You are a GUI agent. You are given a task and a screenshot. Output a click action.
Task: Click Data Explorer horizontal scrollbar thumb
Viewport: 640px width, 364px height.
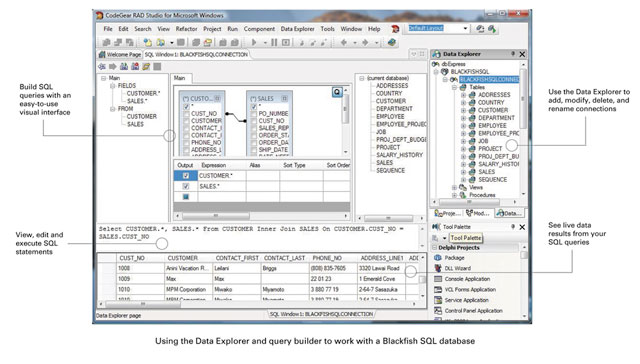tap(469, 202)
